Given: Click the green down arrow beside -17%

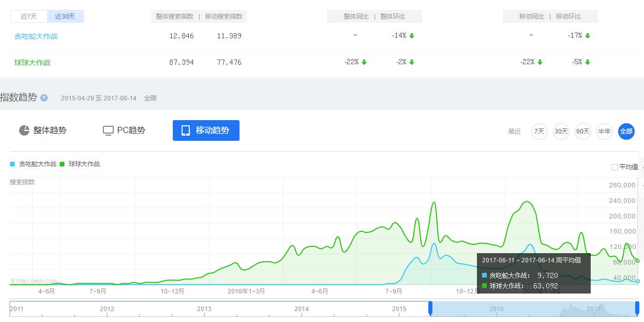Looking at the screenshot, I should 588,36.
